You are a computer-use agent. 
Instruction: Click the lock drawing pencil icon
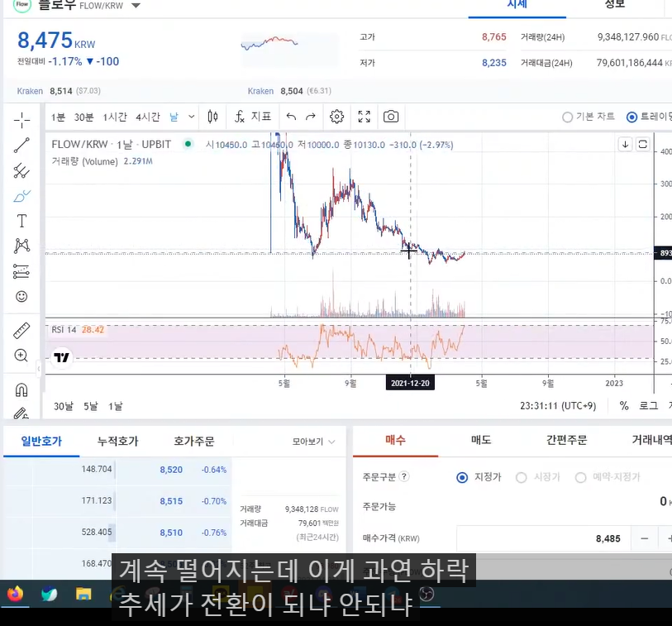click(21, 413)
